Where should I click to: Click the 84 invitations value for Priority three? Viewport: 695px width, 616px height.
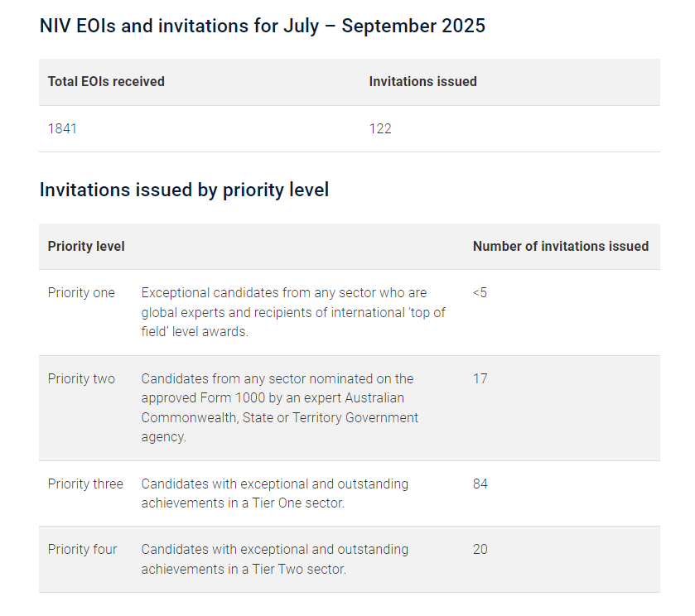click(480, 484)
